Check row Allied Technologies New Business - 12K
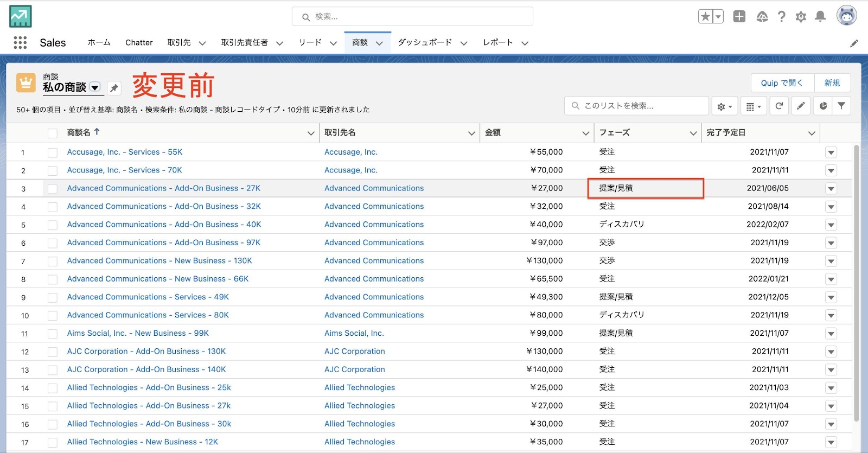 (53, 442)
